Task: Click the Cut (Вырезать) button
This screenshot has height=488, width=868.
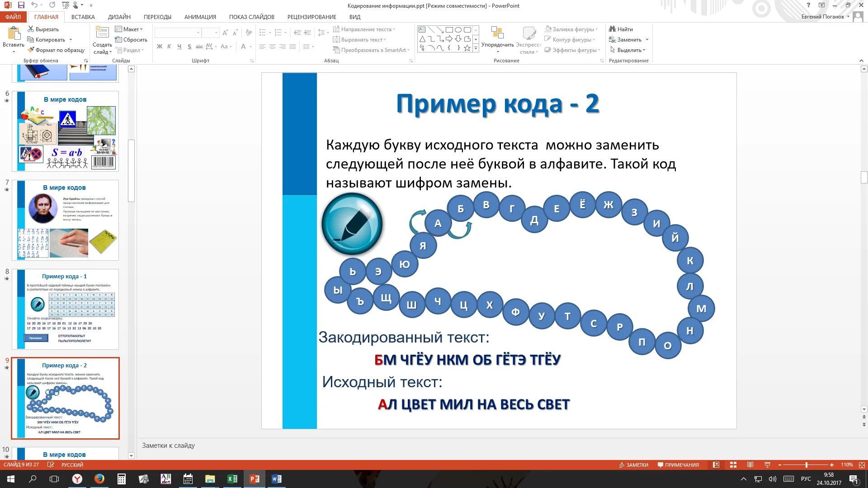Action: click(x=43, y=29)
